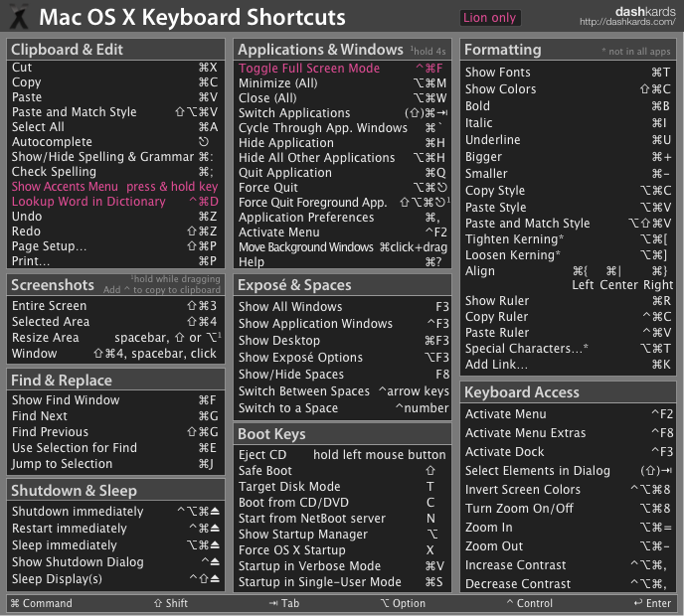Image resolution: width=684 pixels, height=616 pixels.
Task: Select the 'Redo' row
Action: tap(115, 231)
